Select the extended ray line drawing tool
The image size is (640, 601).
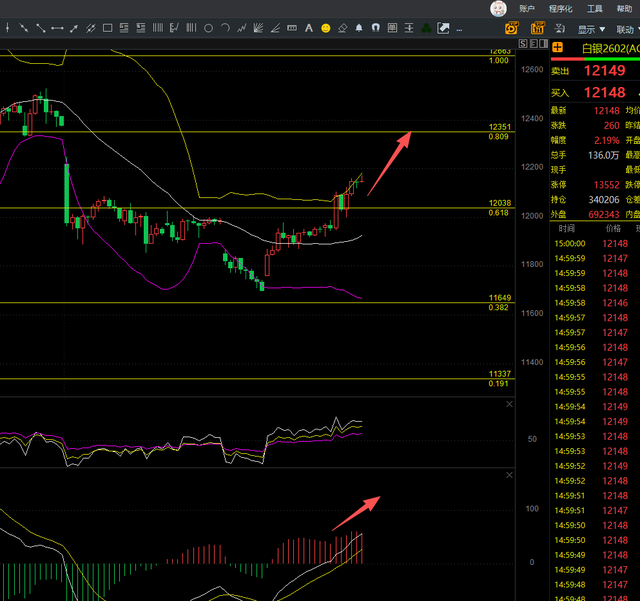coord(24,28)
